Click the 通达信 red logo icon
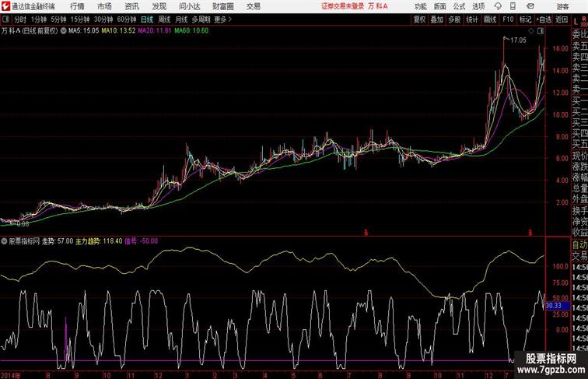This screenshot has width=588, height=379. (5, 6)
